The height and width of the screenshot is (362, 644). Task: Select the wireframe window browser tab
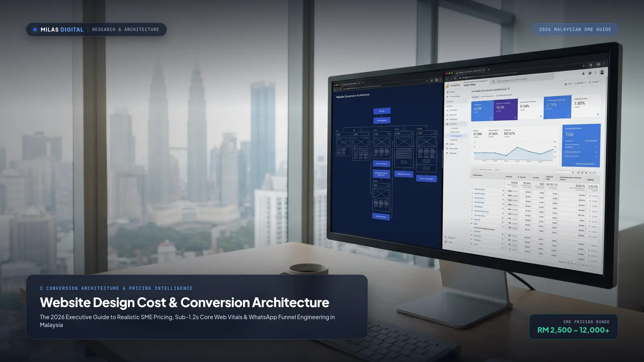click(351, 84)
